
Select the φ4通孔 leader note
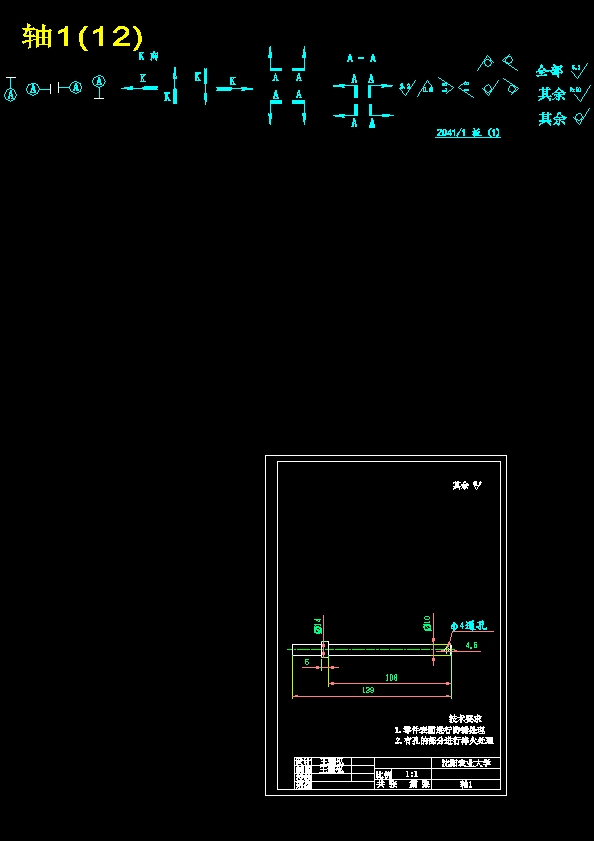pyautogui.click(x=469, y=626)
